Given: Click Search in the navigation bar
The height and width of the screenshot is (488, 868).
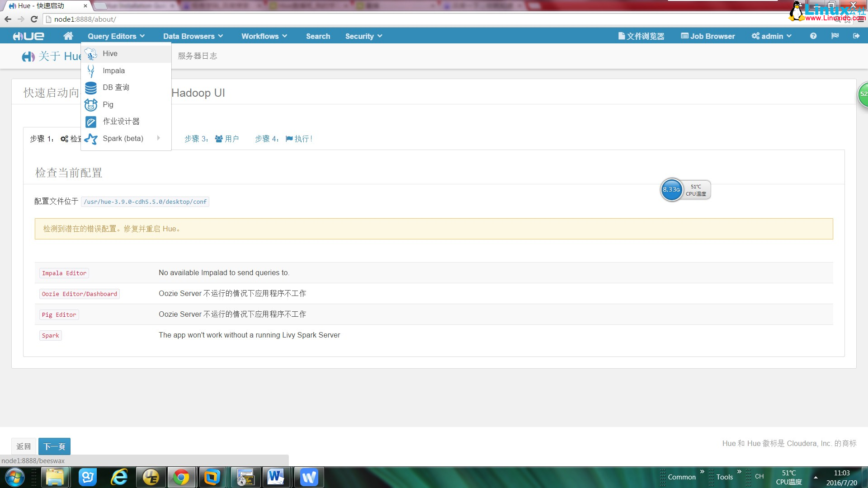Looking at the screenshot, I should coord(318,36).
